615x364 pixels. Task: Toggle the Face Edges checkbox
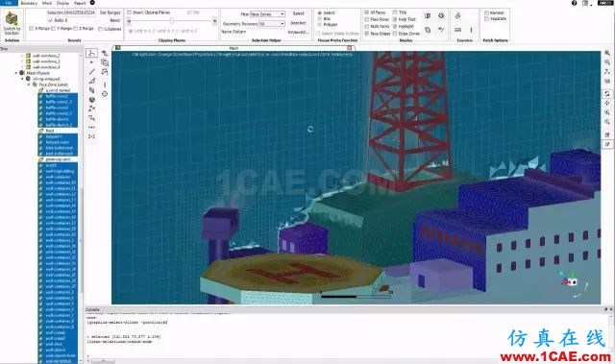(367, 34)
